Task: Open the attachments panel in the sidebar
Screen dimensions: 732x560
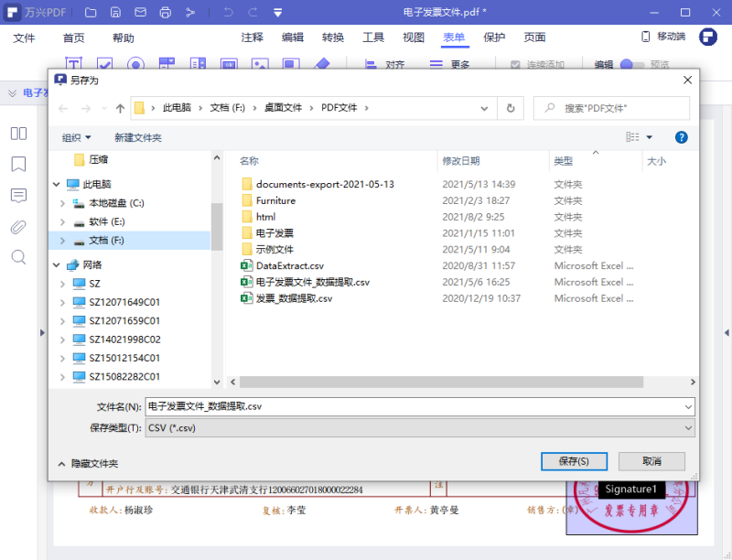Action: pyautogui.click(x=18, y=226)
